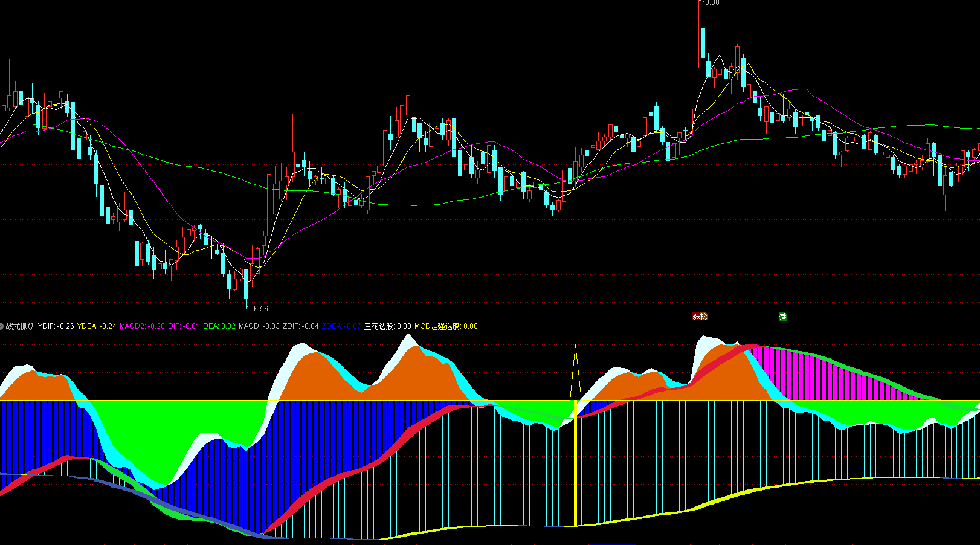Click the green 港 marker tag
The height and width of the screenshot is (545, 980).
pos(782,317)
